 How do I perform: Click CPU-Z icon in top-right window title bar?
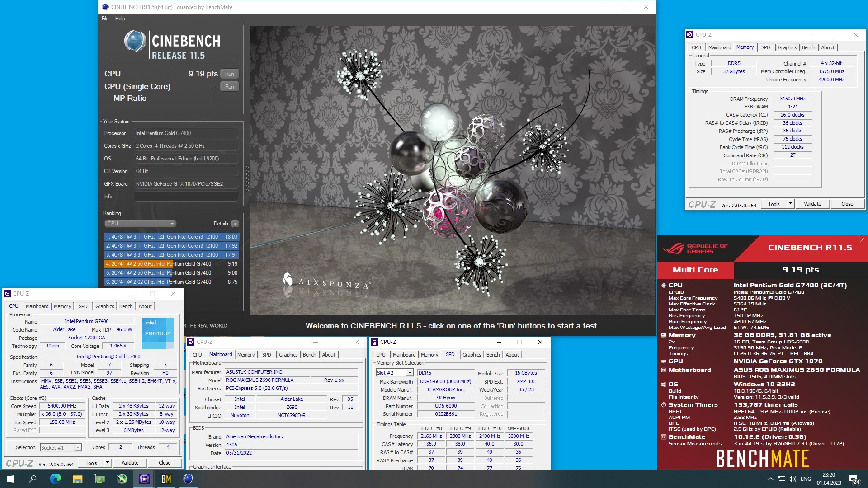click(690, 35)
